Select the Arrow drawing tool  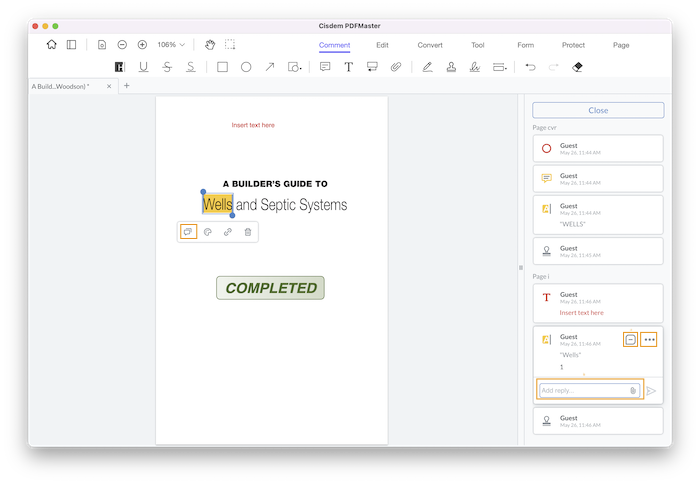tap(270, 67)
